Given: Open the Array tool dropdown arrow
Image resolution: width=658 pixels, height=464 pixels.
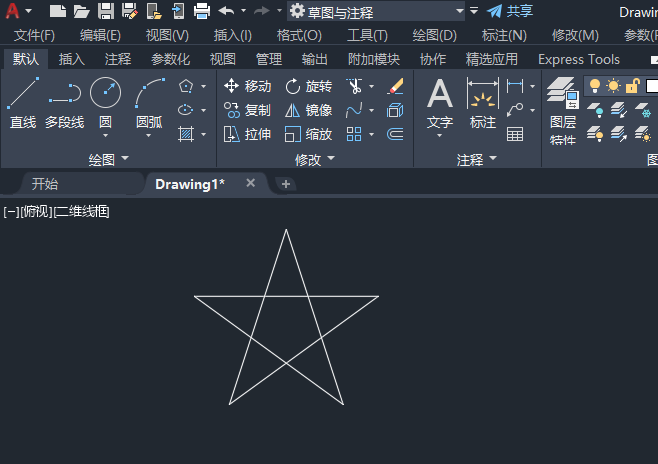Looking at the screenshot, I should click(x=371, y=135).
